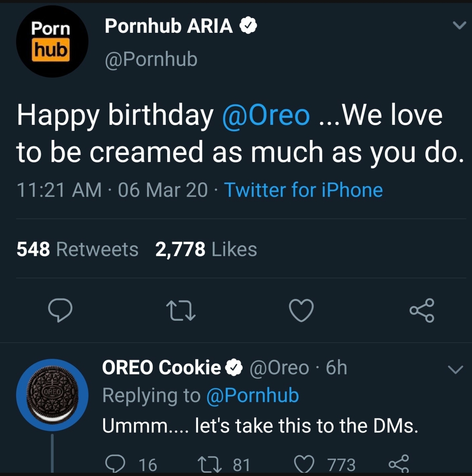
Task: Like the OREO Cookie reply
Action: click(x=305, y=464)
